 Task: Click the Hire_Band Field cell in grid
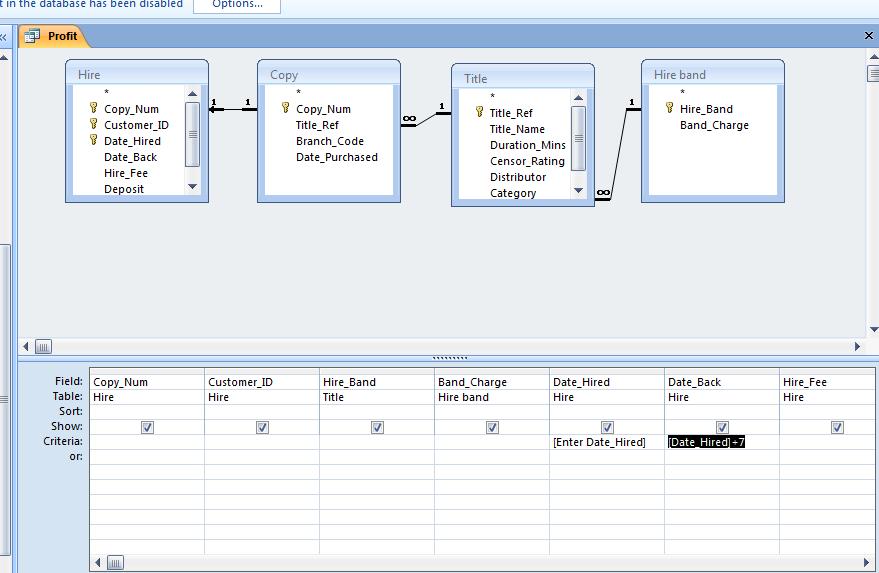[x=377, y=382]
